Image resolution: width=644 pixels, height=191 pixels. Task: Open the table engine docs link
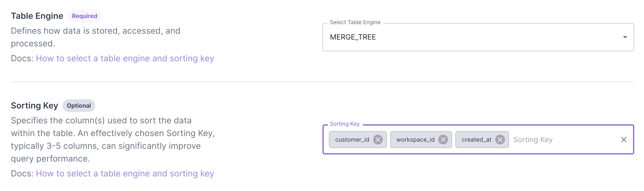coord(125,58)
